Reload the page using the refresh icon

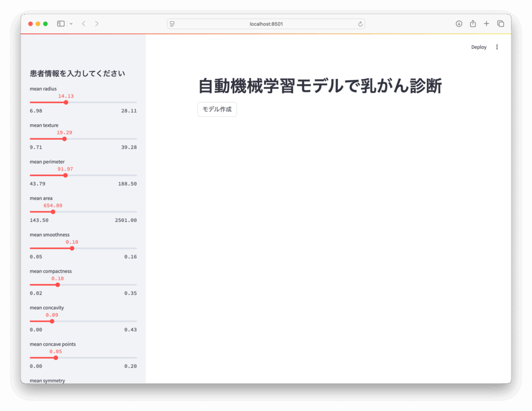coord(360,24)
